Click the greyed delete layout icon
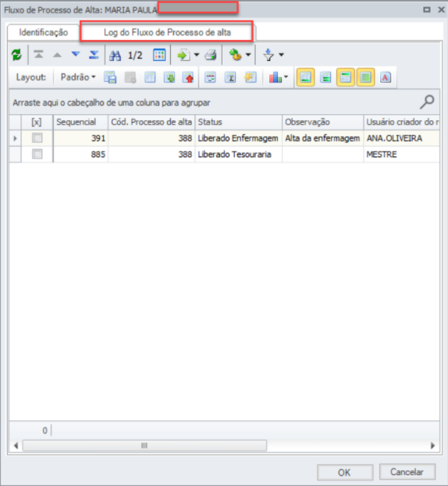This screenshot has width=448, height=486. click(x=130, y=77)
